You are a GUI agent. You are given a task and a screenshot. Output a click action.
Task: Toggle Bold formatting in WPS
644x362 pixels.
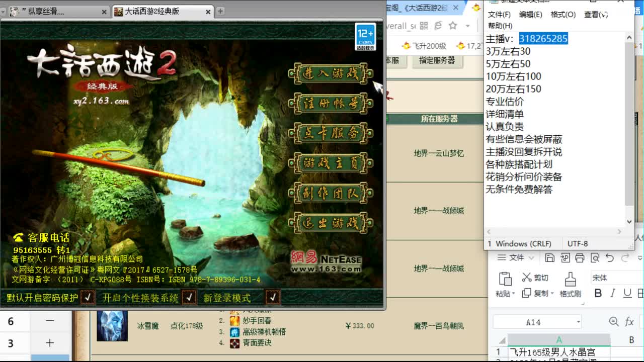[x=598, y=293]
